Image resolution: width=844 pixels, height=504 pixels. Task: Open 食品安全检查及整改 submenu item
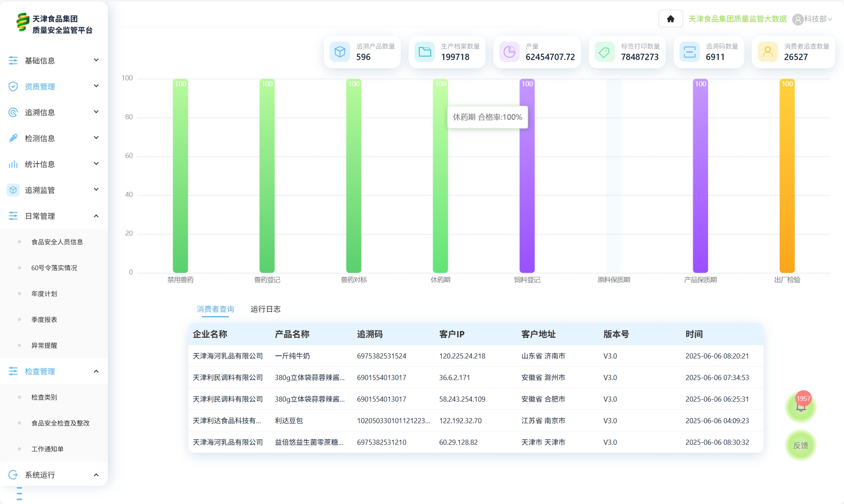coord(60,423)
